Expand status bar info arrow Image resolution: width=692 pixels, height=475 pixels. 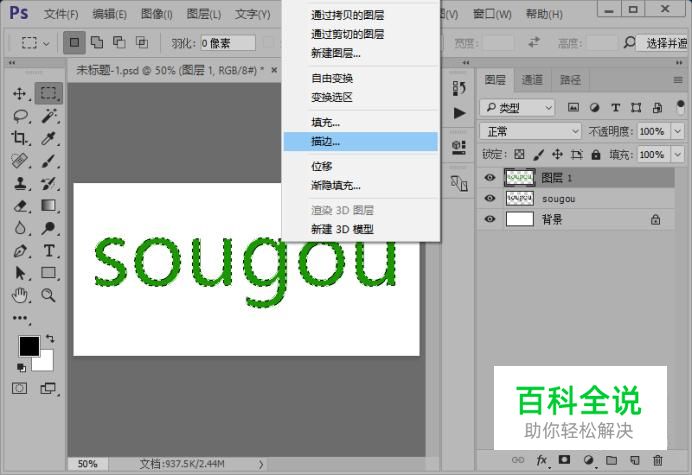pyautogui.click(x=261, y=464)
